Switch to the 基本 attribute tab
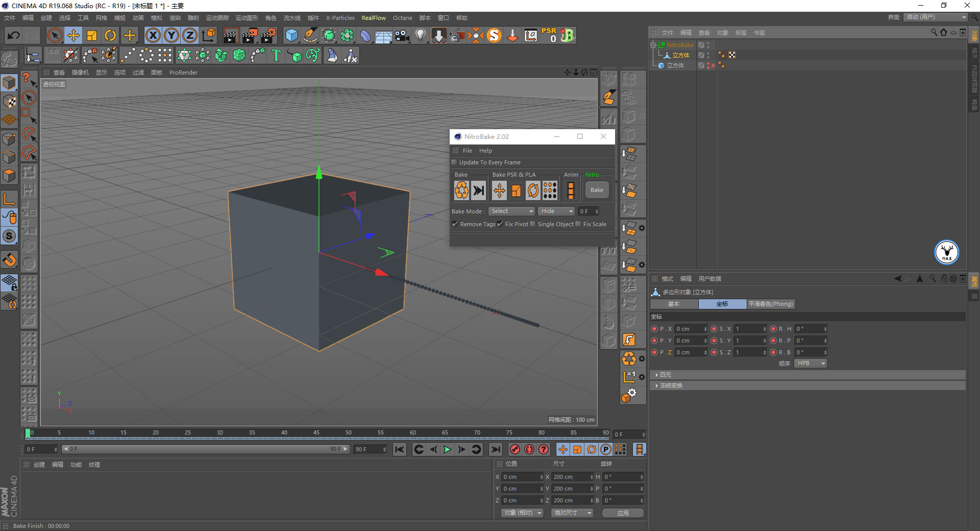Image resolution: width=980 pixels, height=531 pixels. [674, 304]
